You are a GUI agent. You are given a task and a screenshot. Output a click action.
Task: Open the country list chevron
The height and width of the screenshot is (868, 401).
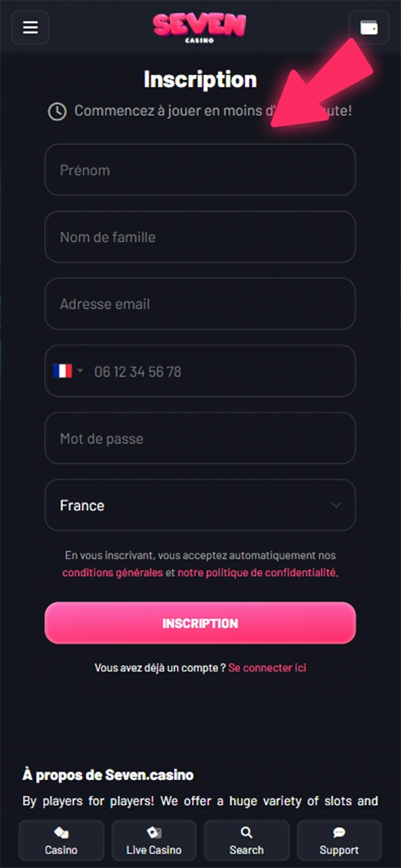coord(336,505)
